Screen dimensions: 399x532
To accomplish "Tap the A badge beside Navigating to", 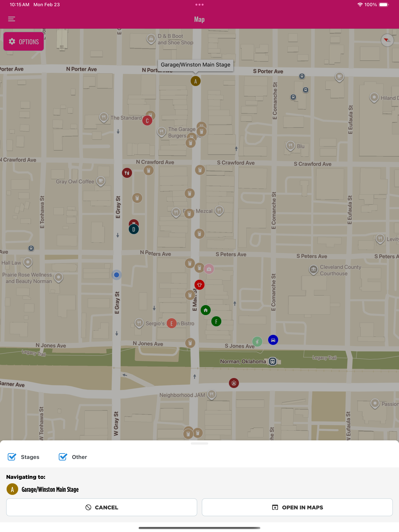I will [x=12, y=489].
